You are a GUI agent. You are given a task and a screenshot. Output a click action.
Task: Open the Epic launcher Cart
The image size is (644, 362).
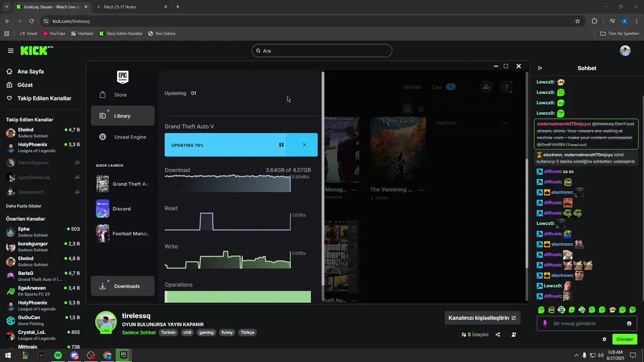click(443, 87)
